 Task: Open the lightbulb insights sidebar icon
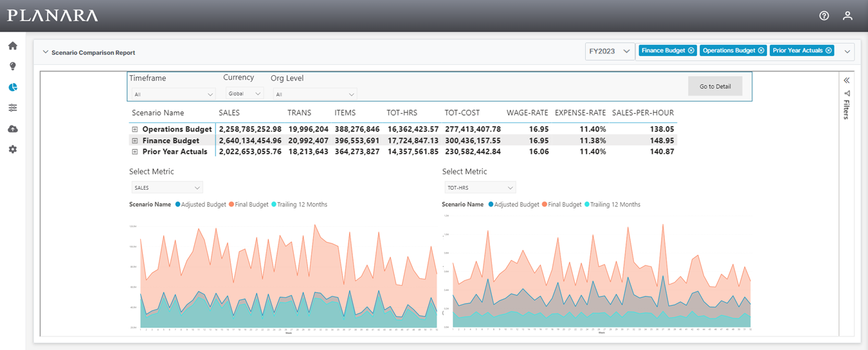pyautogui.click(x=12, y=66)
